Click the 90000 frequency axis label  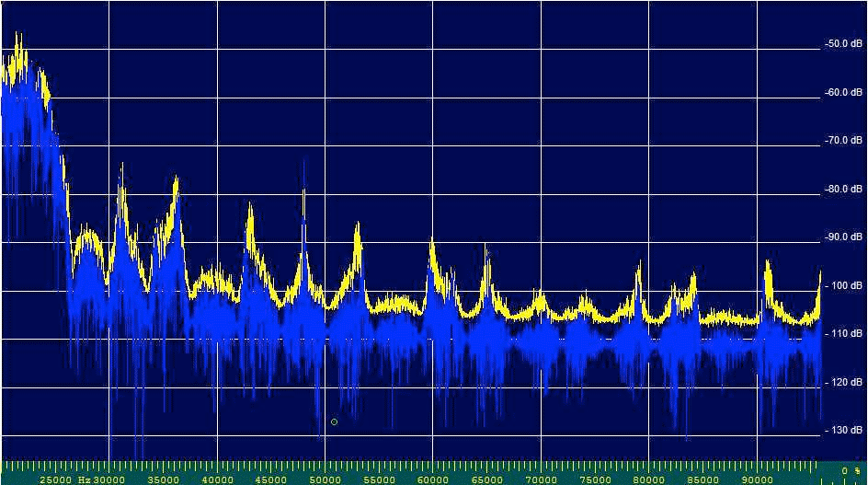click(x=757, y=479)
